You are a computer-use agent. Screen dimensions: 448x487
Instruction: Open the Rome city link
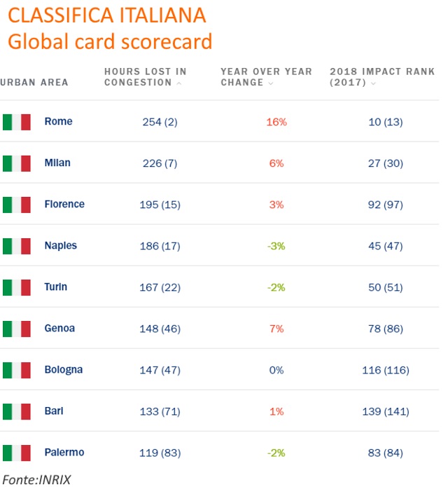pyautogui.click(x=58, y=121)
